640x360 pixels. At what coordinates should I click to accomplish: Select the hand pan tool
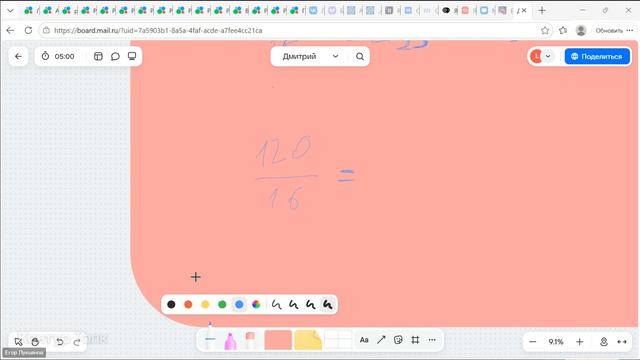pyautogui.click(x=35, y=342)
